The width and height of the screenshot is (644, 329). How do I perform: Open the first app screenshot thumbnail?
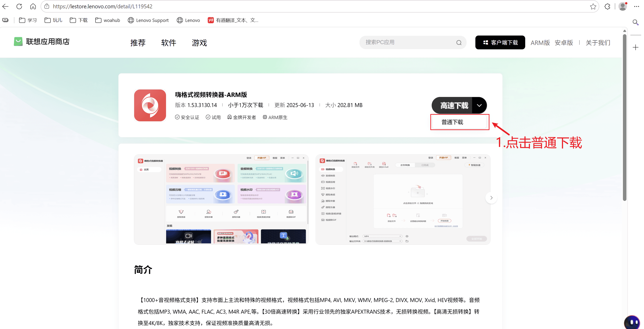pyautogui.click(x=221, y=199)
